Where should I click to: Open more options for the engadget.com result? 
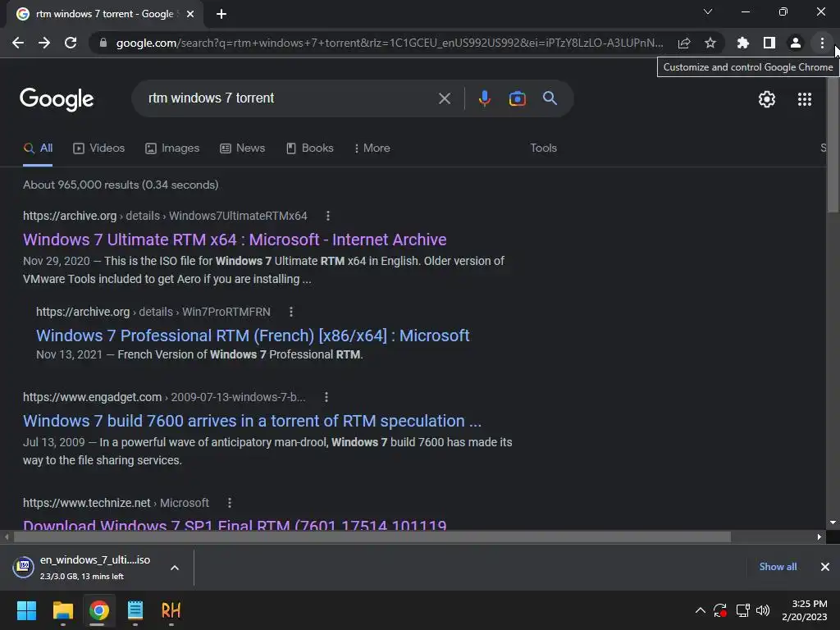click(x=326, y=397)
